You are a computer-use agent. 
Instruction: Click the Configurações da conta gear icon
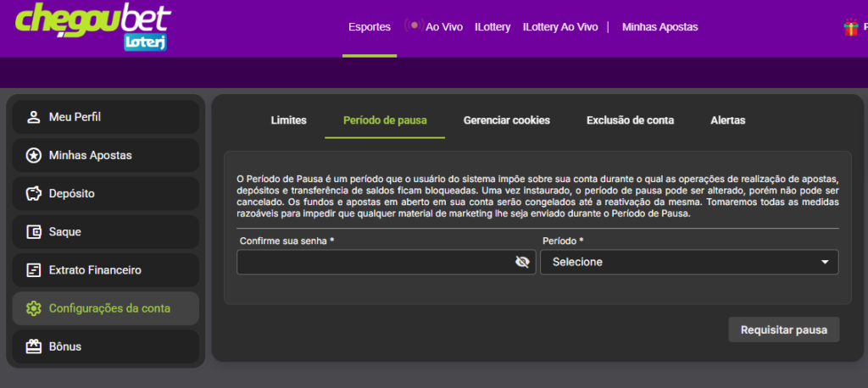pos(34,308)
